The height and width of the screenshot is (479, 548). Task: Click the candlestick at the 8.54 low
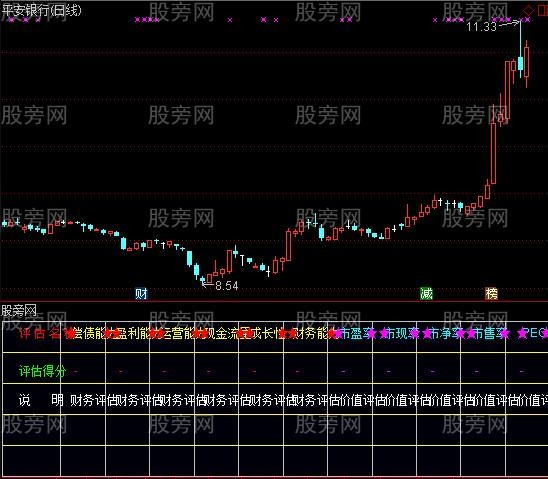[x=203, y=280]
